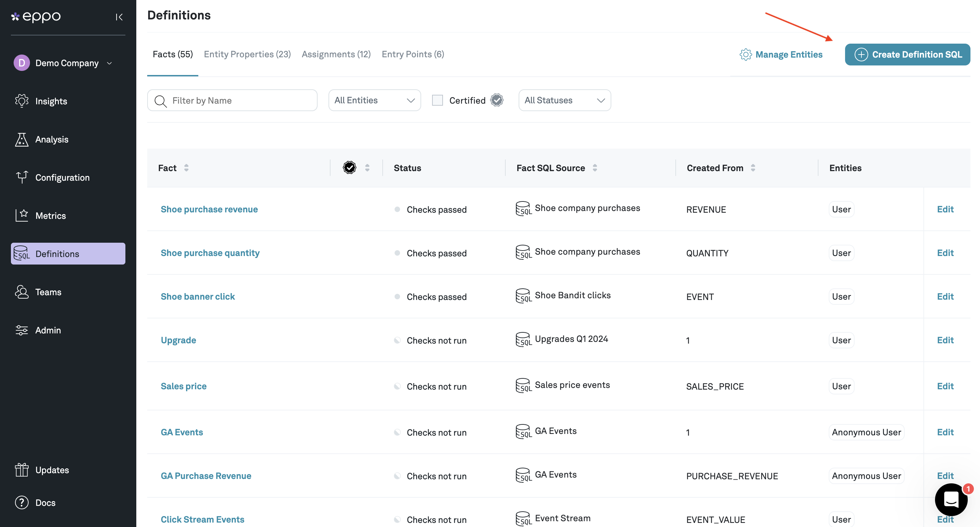
Task: Open the Upgrade fact
Action: pyautogui.click(x=179, y=340)
